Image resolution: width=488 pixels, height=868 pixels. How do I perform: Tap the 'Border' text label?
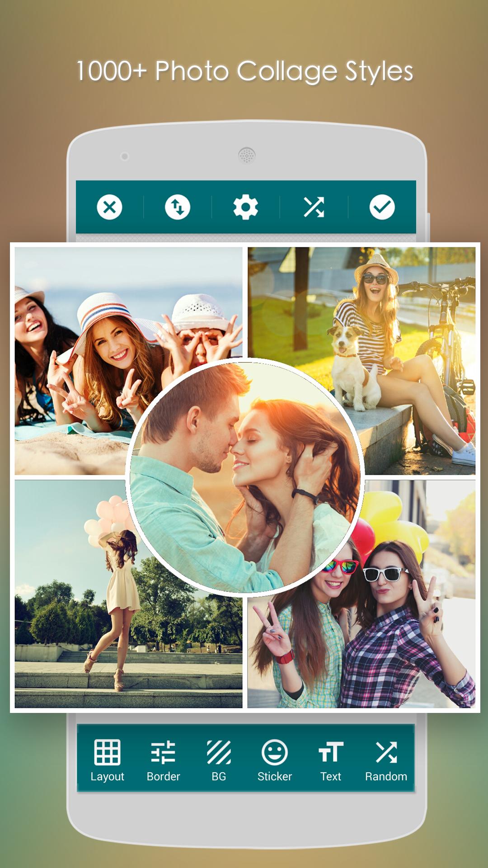pyautogui.click(x=163, y=776)
